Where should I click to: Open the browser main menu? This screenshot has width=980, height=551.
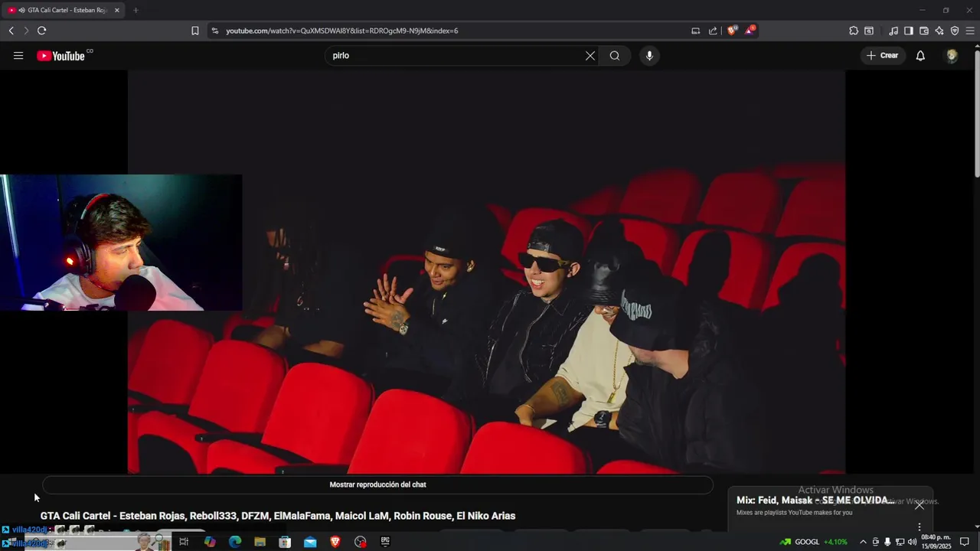point(970,31)
